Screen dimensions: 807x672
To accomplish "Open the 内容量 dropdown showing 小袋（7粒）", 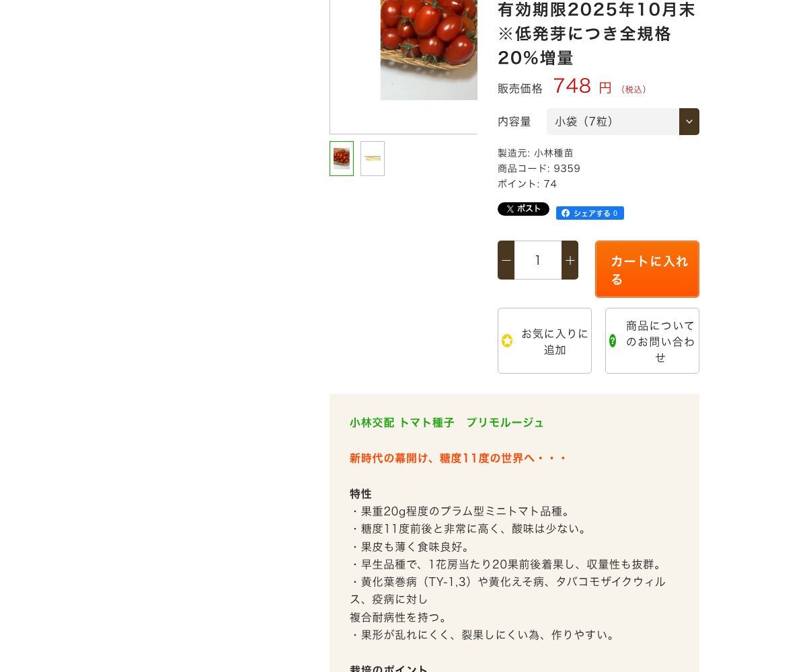I will click(623, 122).
